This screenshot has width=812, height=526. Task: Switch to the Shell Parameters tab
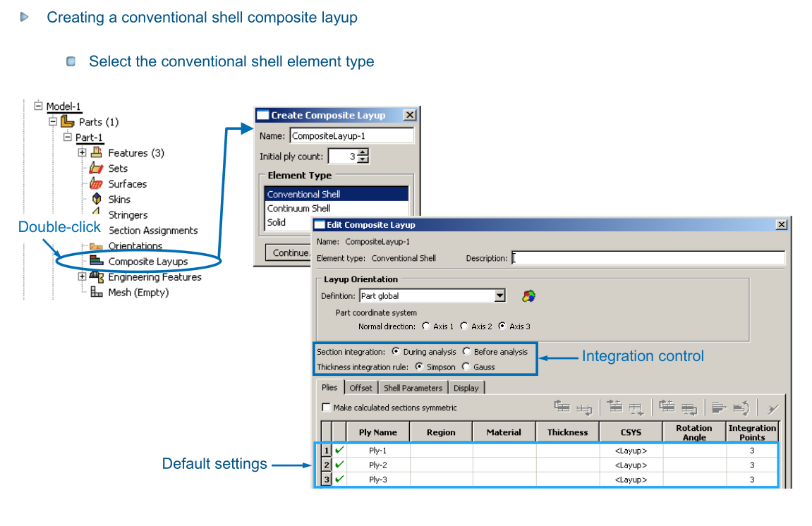413,388
